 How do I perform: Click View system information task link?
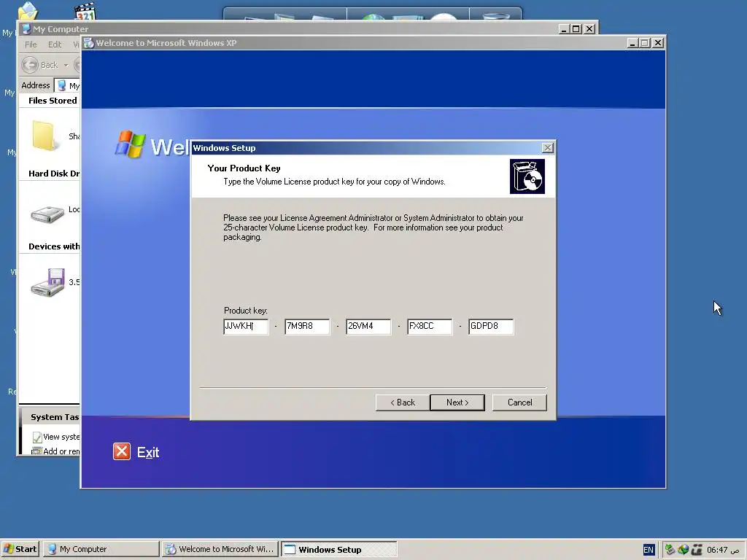(56, 437)
